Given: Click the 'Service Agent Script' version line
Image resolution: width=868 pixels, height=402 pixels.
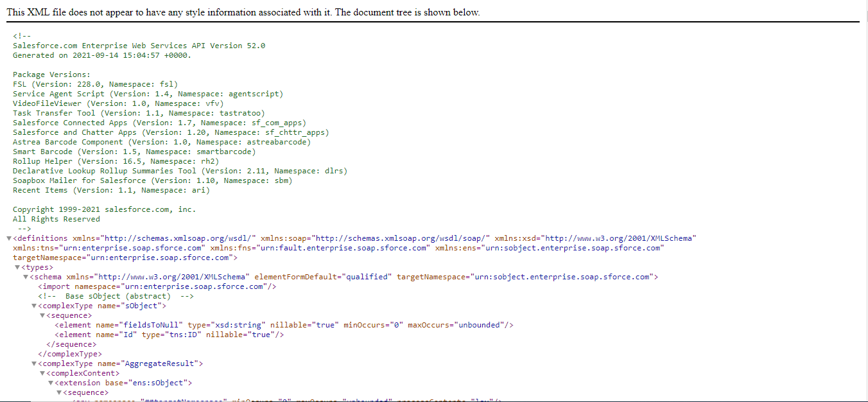Looking at the screenshot, I should click(148, 94).
